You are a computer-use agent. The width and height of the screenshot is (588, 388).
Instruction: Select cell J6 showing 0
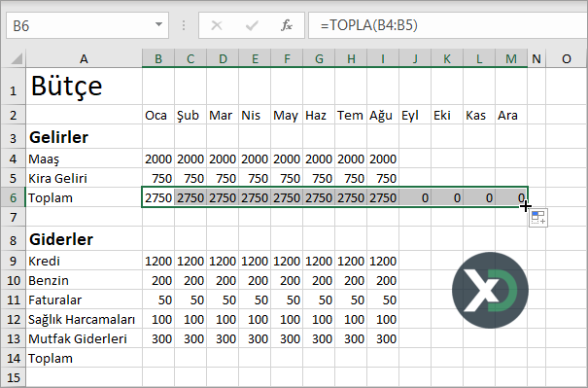click(x=415, y=197)
